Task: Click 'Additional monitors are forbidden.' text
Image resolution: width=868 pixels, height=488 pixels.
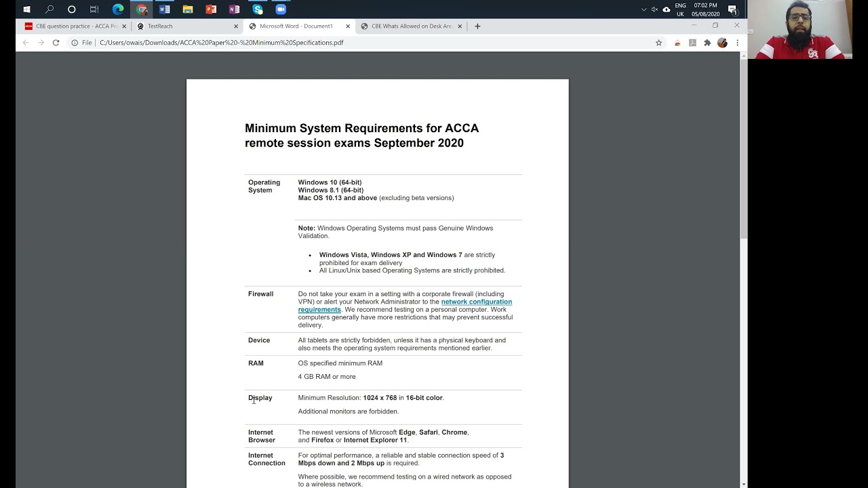Action: [x=348, y=411]
